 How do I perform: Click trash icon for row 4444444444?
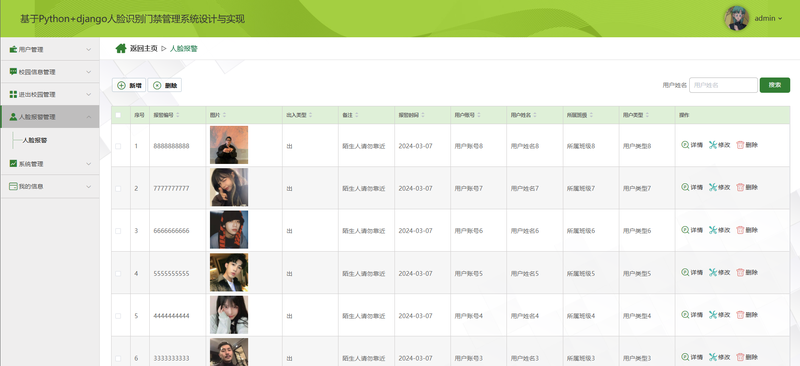740,315
